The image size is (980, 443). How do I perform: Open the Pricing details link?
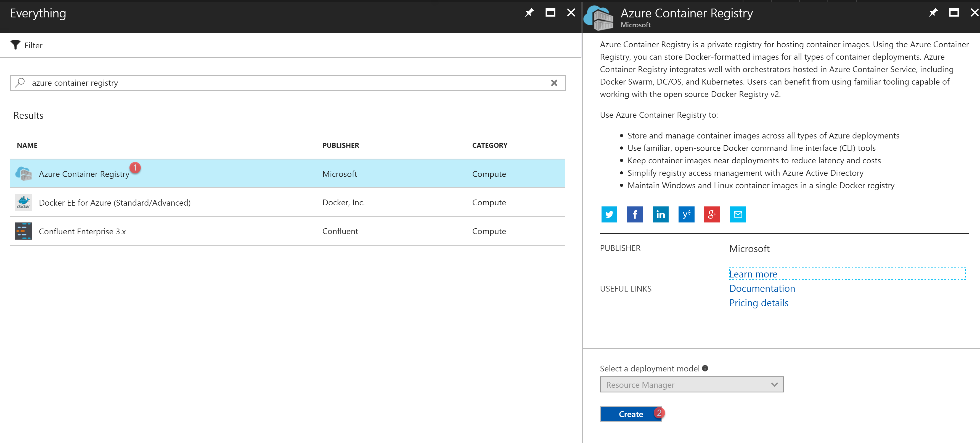(759, 303)
